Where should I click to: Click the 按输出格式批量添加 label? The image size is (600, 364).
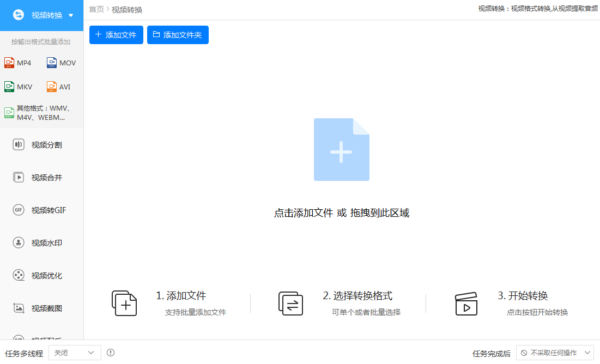[x=41, y=42]
